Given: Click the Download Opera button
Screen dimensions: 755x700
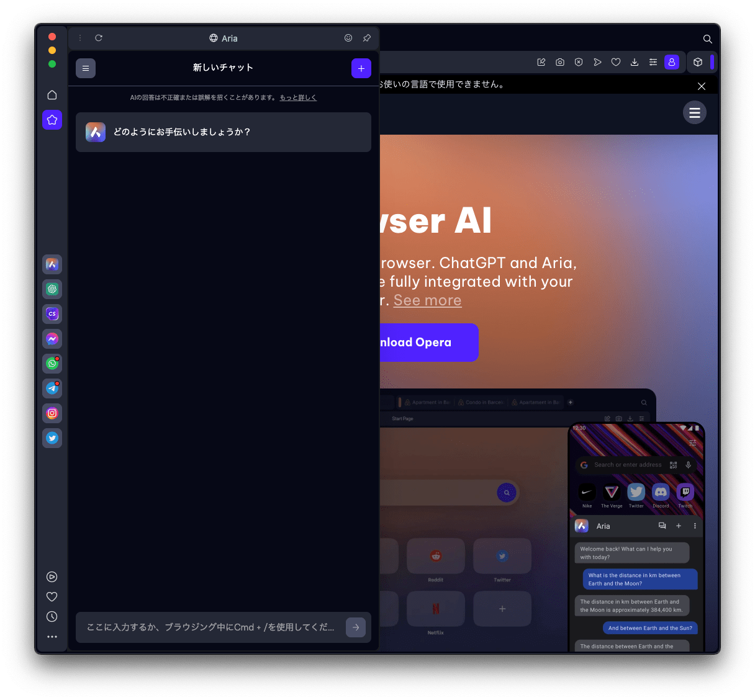Looking at the screenshot, I should pos(429,343).
